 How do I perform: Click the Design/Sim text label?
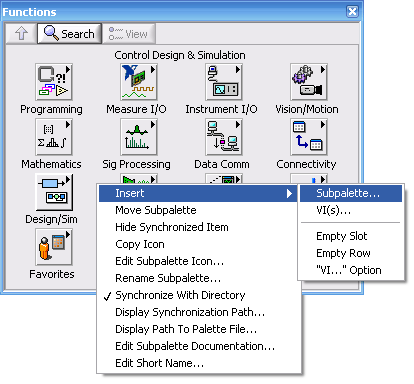point(51,219)
